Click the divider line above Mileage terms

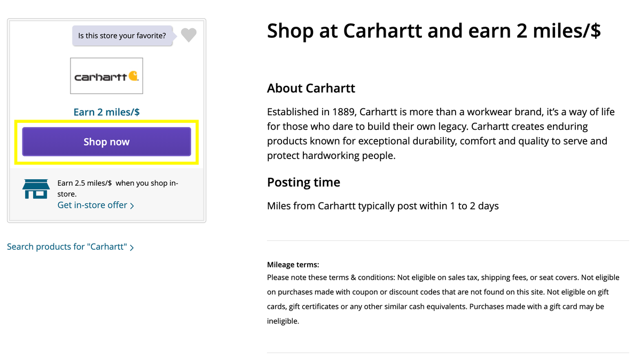tap(448, 241)
